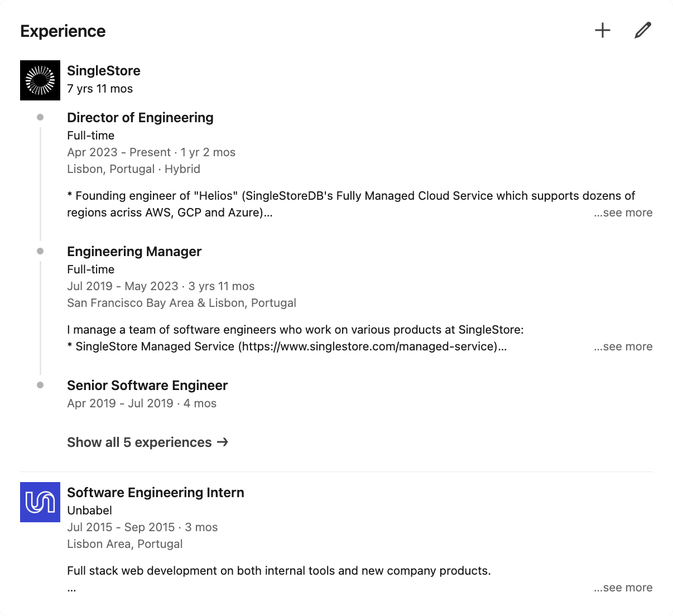Open SingleStore company name link
The height and width of the screenshot is (616, 673).
[x=104, y=71]
